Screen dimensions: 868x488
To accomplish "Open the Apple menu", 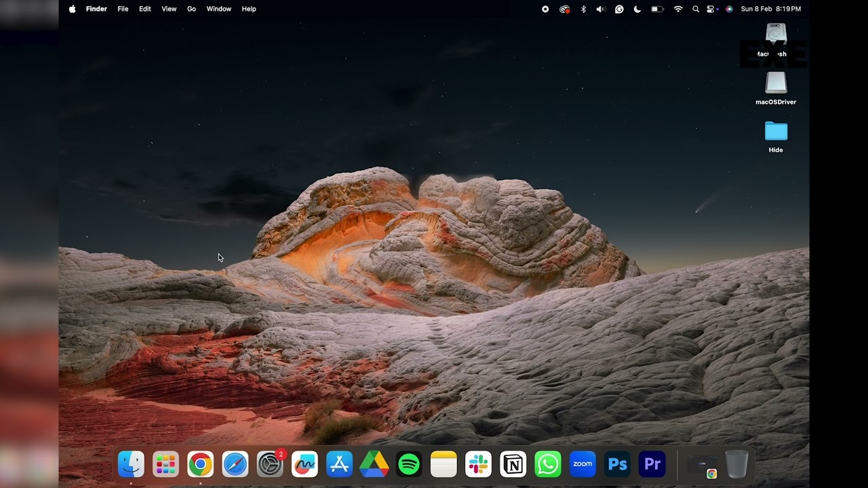I will tap(72, 9).
